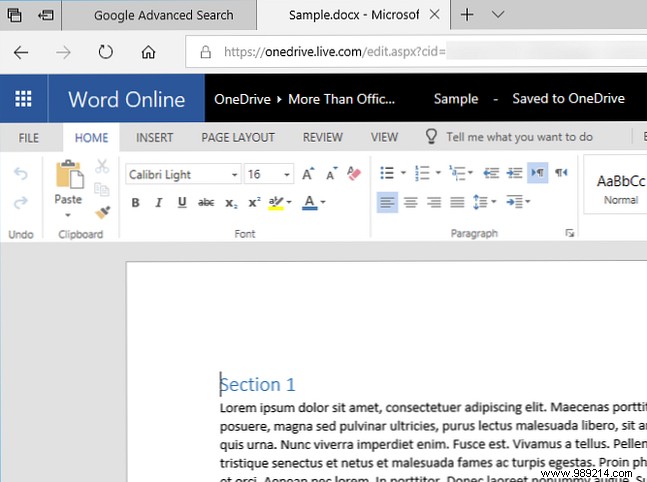Switch to the REVIEW tab
The width and height of the screenshot is (647, 482).
point(323,138)
